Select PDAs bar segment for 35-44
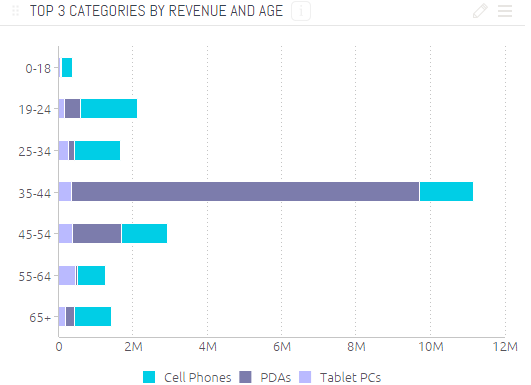This screenshot has width=531, height=385. (246, 191)
